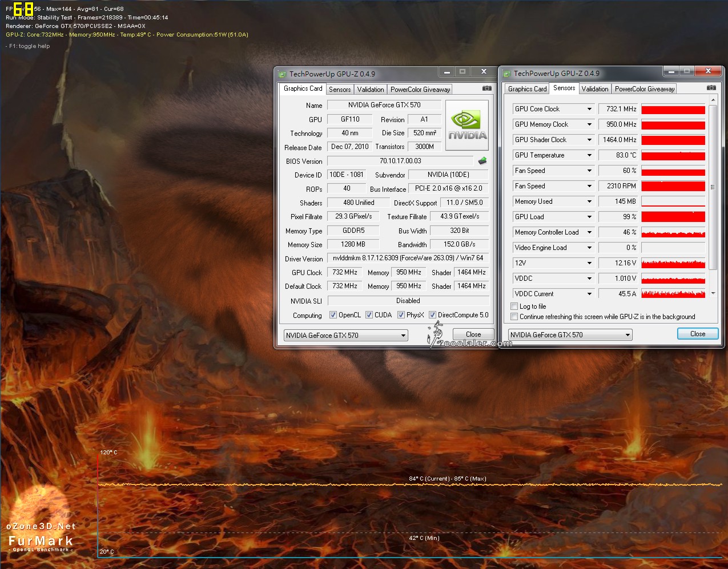Click the GPU-Z title bar icon of the right window
The height and width of the screenshot is (569, 728).
(506, 73)
